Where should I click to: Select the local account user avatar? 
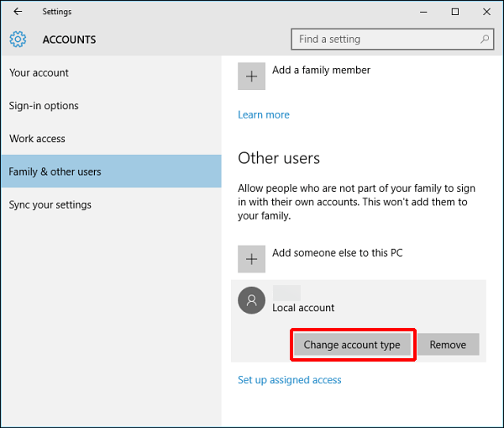point(252,300)
